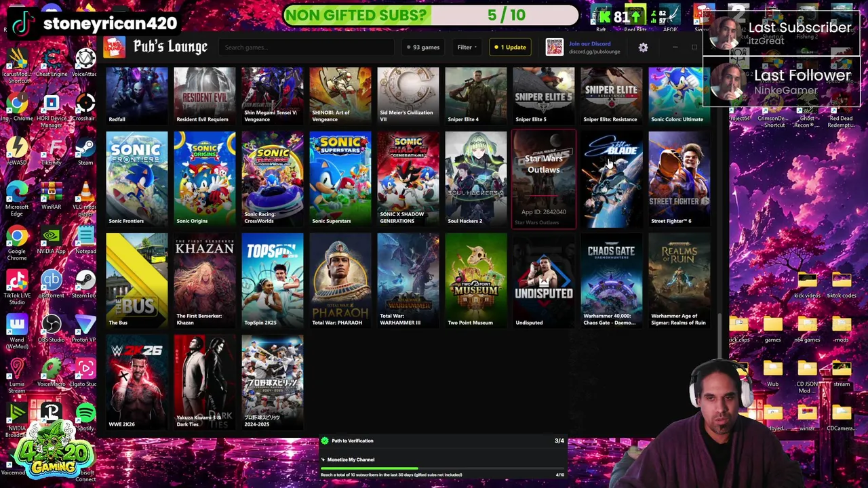Select The First Berserker: Khazan
This screenshot has width=868, height=488.
(204, 281)
